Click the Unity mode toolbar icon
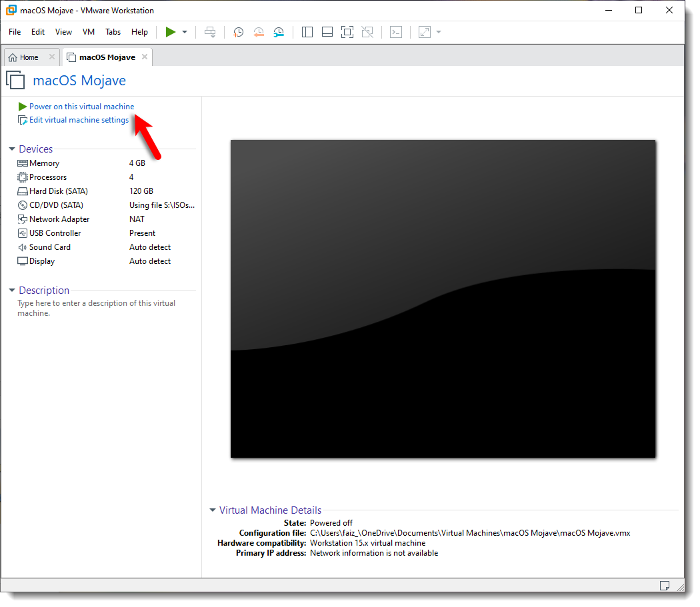 click(x=367, y=32)
